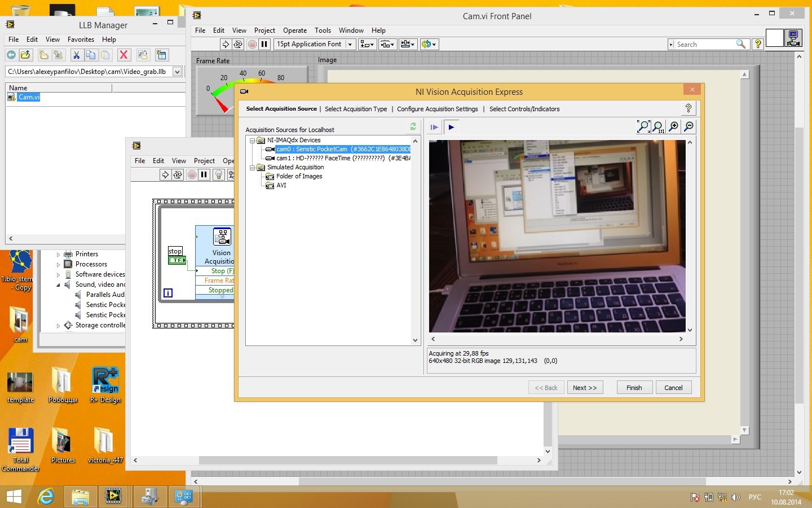Select the AVI simulated acquisition source
Image resolution: width=812 pixels, height=508 pixels.
281,185
